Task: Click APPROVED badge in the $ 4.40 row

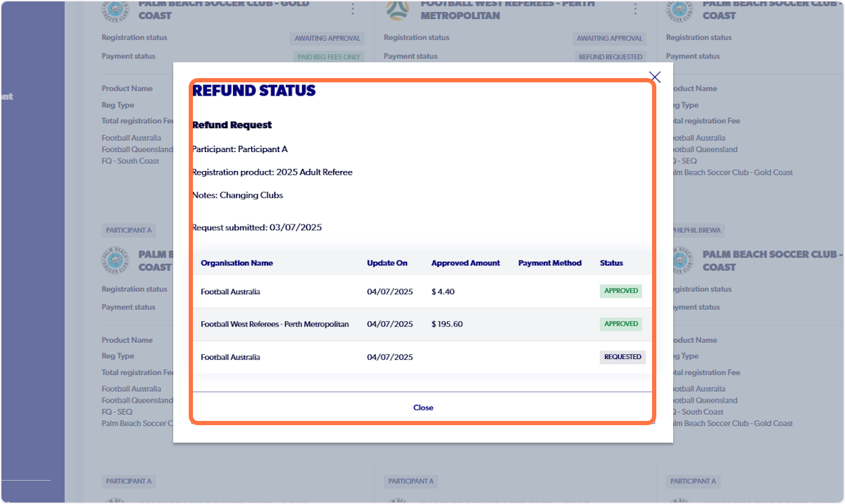Action: [x=621, y=291]
